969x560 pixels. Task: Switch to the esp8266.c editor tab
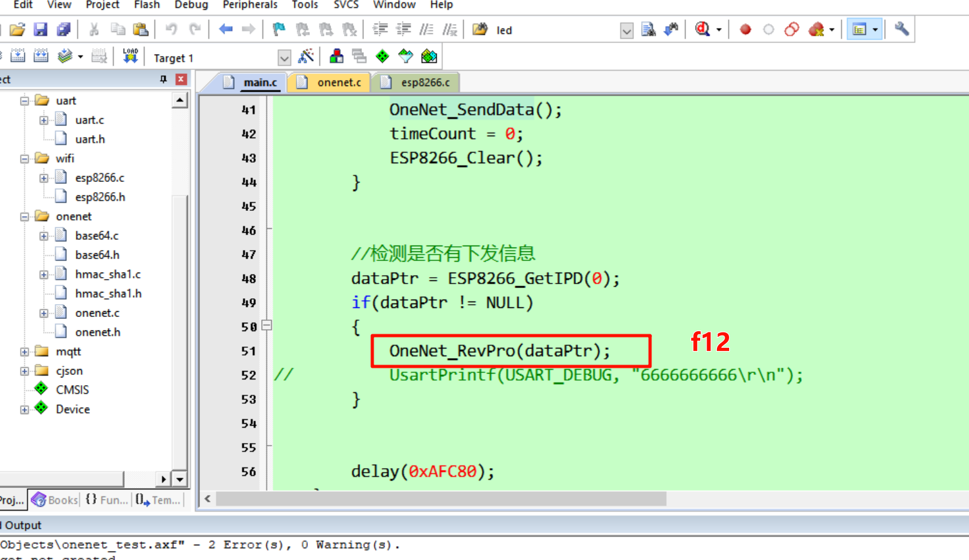tap(415, 82)
